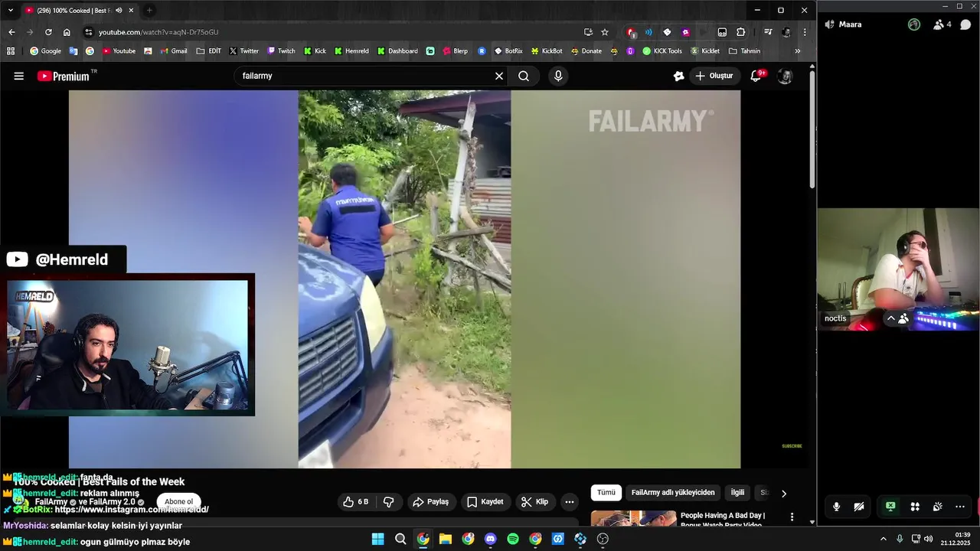The image size is (980, 551).
Task: Share the video via Paylaş
Action: click(430, 502)
